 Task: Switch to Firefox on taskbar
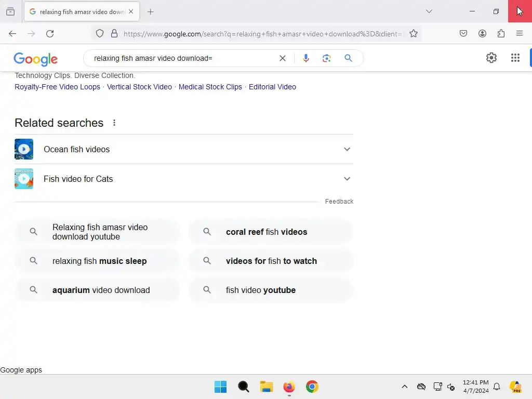[289, 387]
